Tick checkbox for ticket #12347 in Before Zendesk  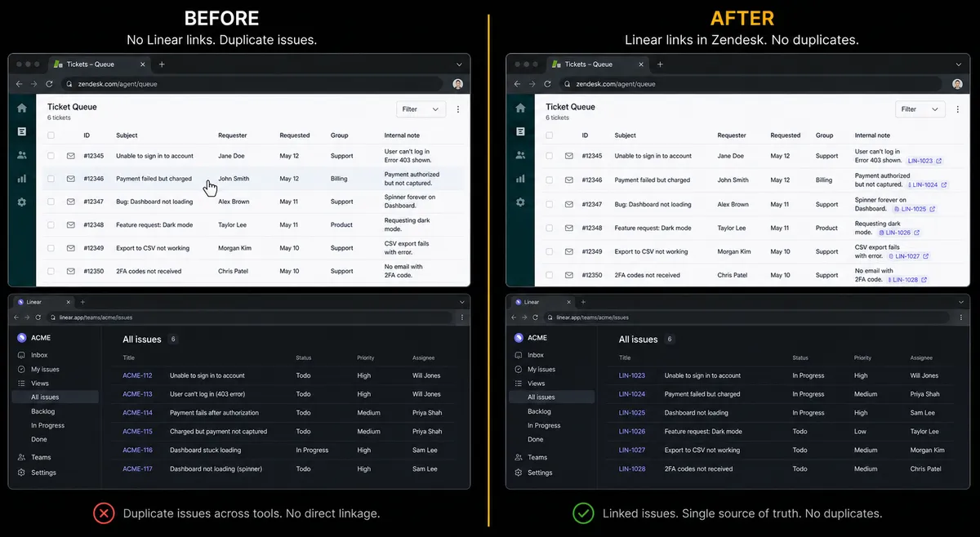tap(51, 202)
